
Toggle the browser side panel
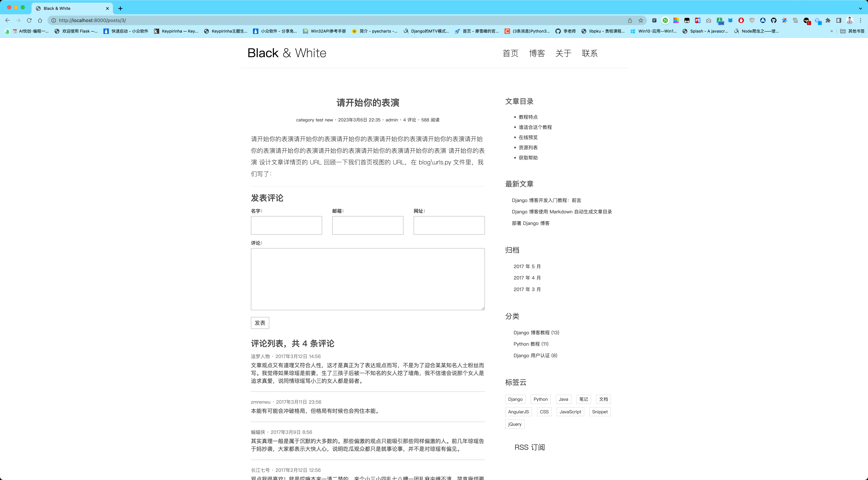click(x=839, y=21)
